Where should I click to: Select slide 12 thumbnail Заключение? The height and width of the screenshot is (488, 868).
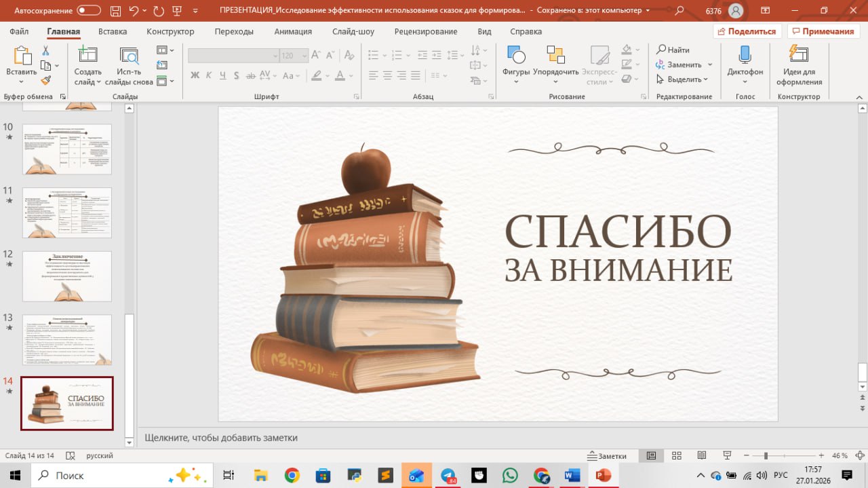click(x=67, y=276)
